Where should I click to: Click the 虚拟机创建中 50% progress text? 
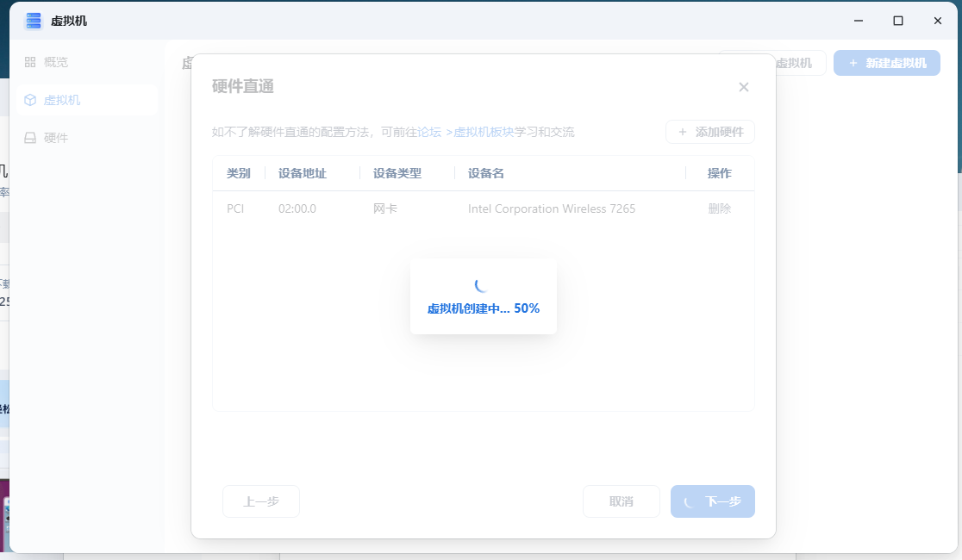coord(484,308)
